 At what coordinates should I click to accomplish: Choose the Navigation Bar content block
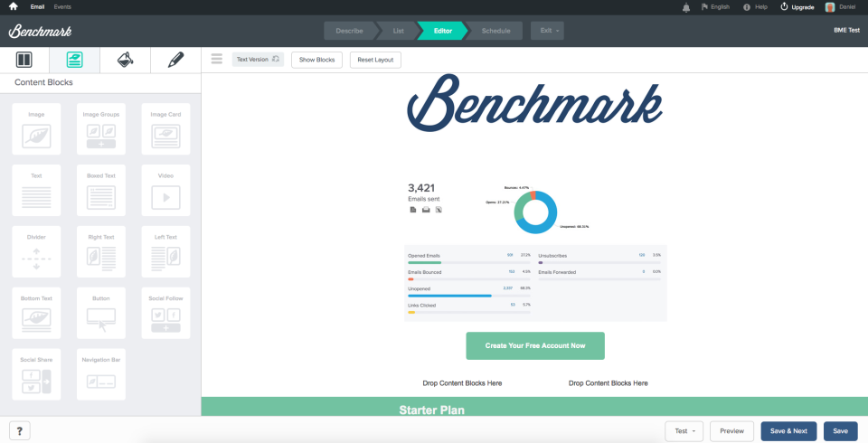pos(101,375)
